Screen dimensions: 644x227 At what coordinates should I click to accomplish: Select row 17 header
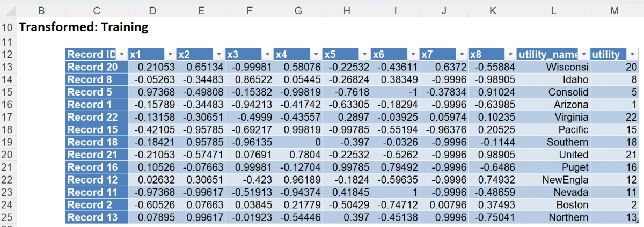8,117
